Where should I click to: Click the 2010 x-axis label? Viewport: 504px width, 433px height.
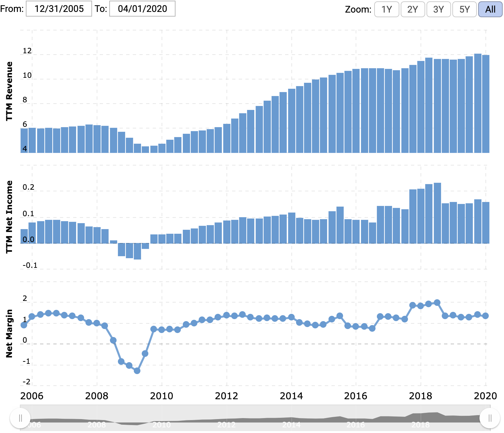[162, 396]
